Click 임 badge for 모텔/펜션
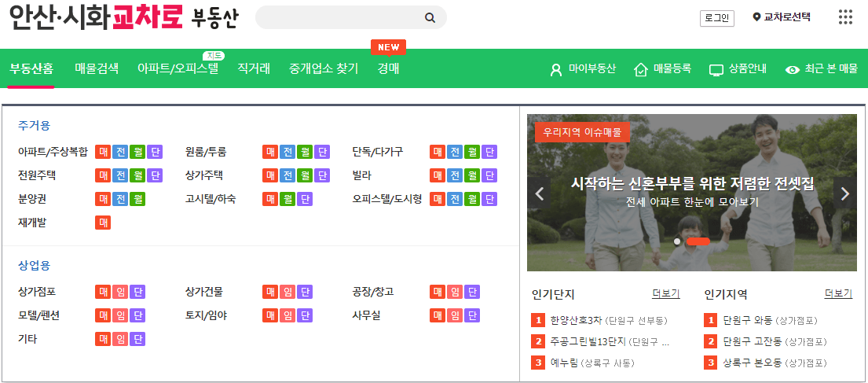This screenshot has width=868, height=383. 120,315
